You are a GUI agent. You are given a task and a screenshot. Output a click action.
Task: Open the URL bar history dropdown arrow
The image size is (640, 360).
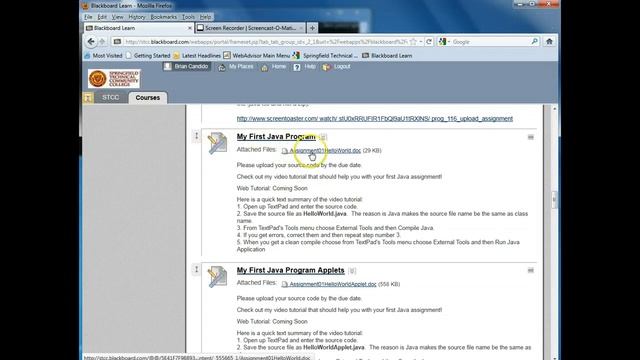pos(421,42)
